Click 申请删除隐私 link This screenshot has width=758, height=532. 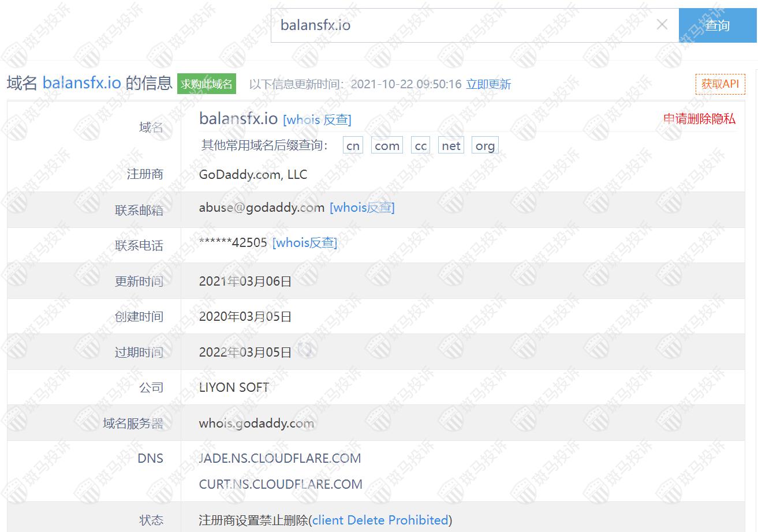(x=699, y=119)
